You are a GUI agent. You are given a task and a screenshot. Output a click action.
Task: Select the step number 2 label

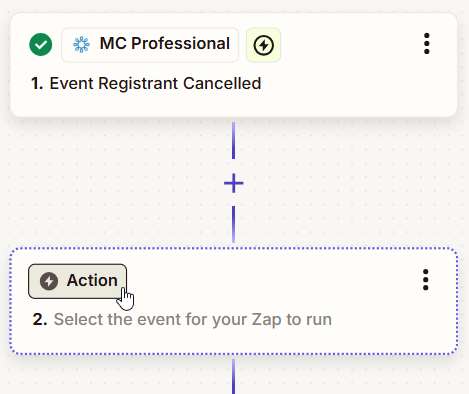pyautogui.click(x=40, y=320)
